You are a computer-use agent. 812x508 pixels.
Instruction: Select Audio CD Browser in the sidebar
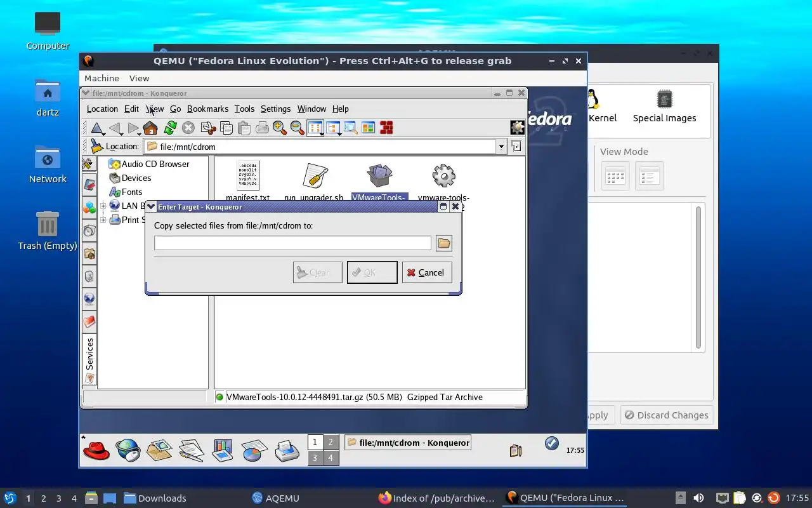(149, 164)
